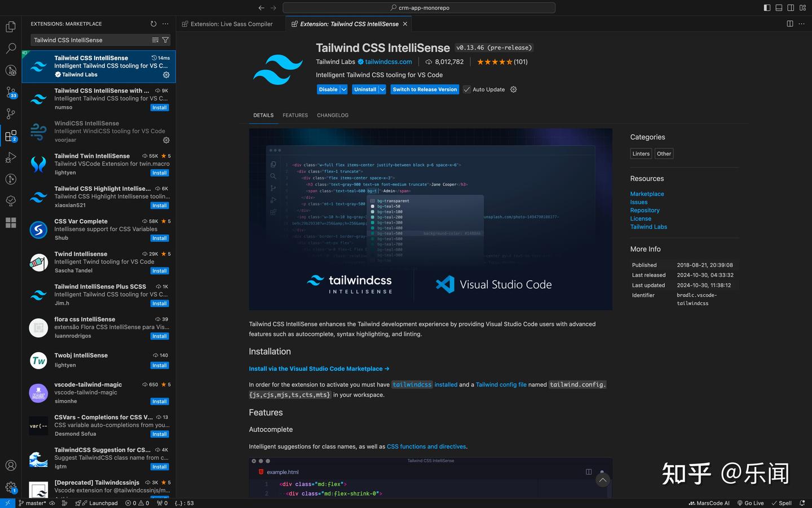Open the Uninstall dropdown arrow
Viewport: 812px width, 508px height.
coord(382,89)
